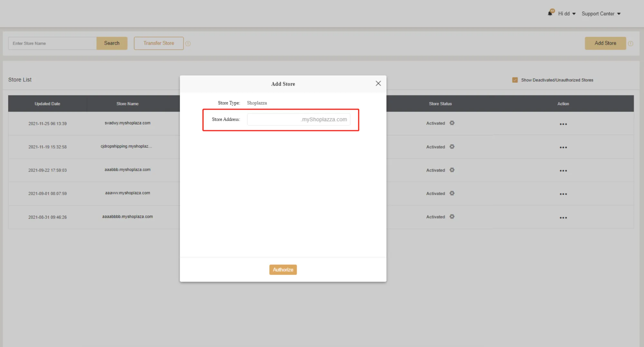
Task: Expand the Hi dd account dropdown
Action: point(566,14)
